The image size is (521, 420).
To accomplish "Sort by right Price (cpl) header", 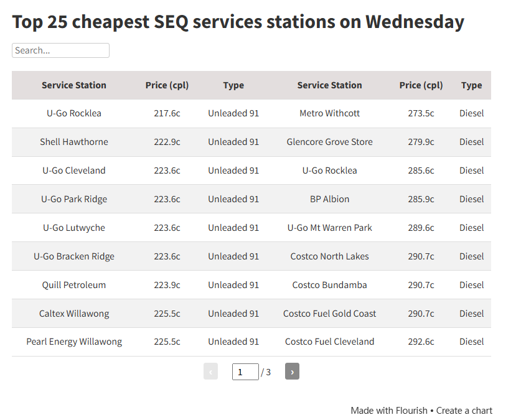I will (x=421, y=85).
